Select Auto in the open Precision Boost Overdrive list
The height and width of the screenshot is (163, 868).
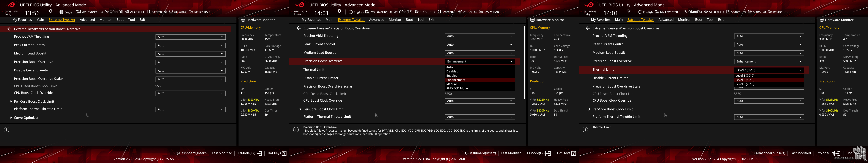tap(480, 67)
